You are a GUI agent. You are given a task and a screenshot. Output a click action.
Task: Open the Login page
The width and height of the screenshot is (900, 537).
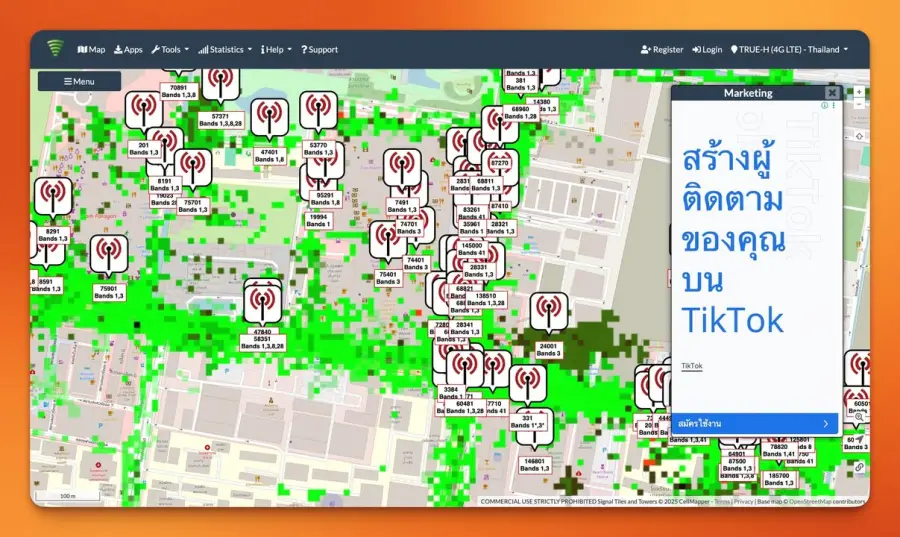pyautogui.click(x=707, y=49)
